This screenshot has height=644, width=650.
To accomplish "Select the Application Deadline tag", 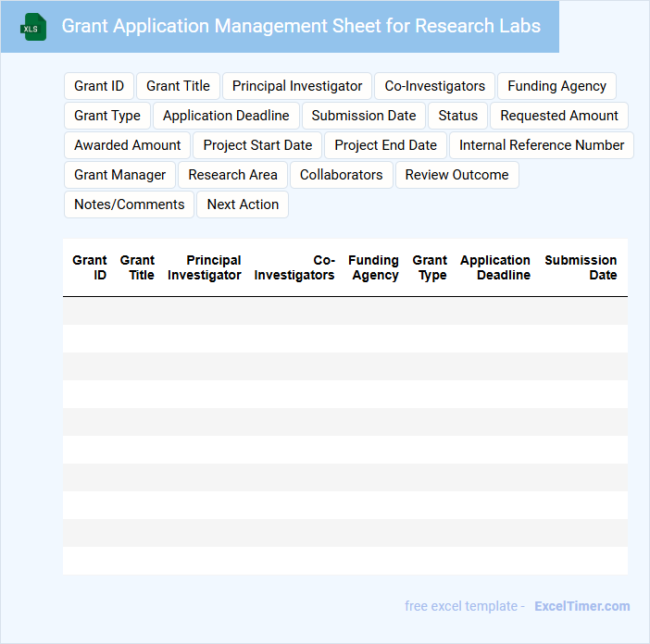I will [226, 116].
